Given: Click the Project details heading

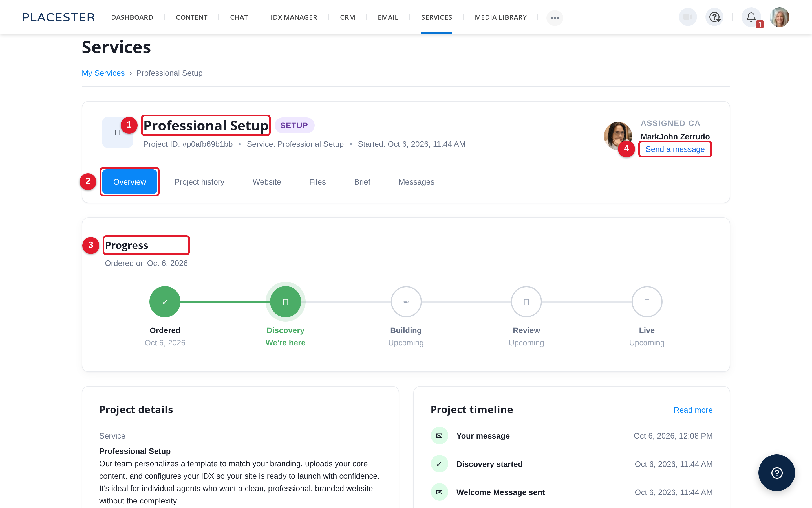Looking at the screenshot, I should tap(136, 410).
